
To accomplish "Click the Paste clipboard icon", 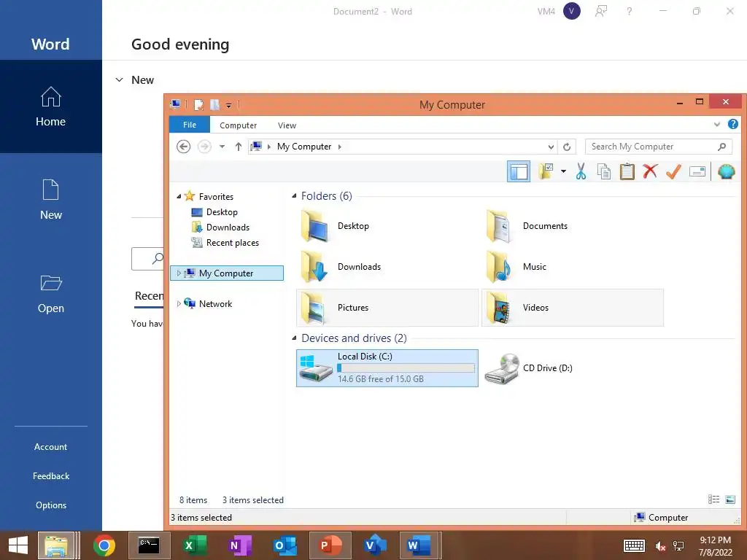I will (627, 171).
